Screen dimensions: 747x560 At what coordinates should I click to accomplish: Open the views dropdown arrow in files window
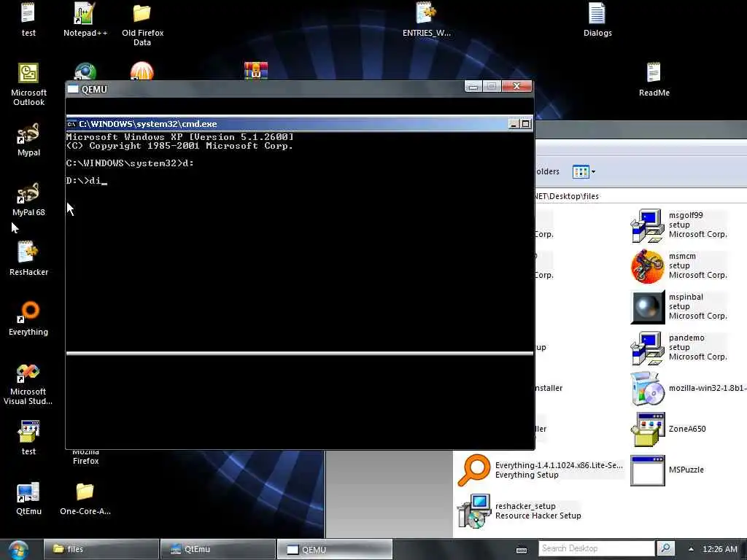pyautogui.click(x=593, y=172)
